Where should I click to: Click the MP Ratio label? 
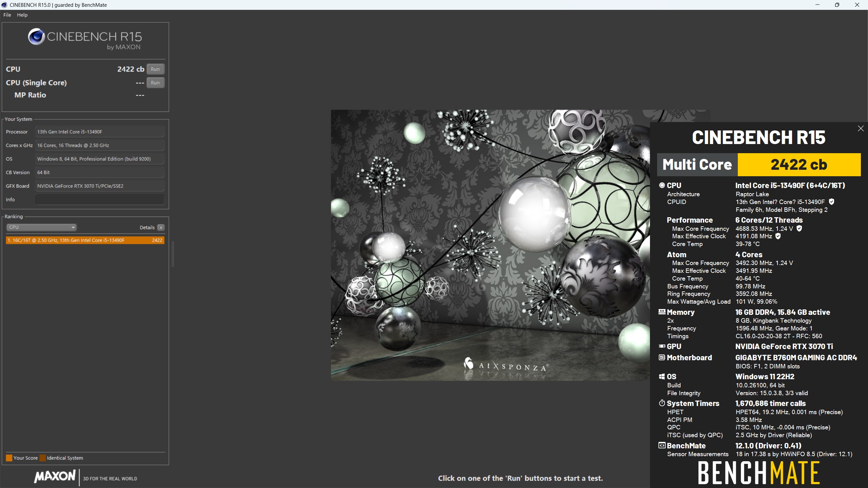tap(30, 95)
